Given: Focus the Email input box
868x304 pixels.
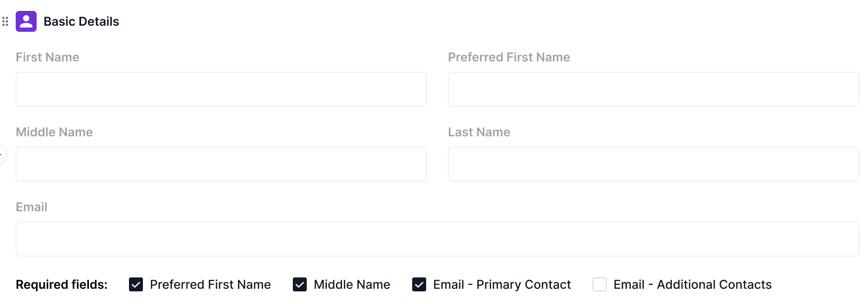Looking at the screenshot, I should point(437,239).
